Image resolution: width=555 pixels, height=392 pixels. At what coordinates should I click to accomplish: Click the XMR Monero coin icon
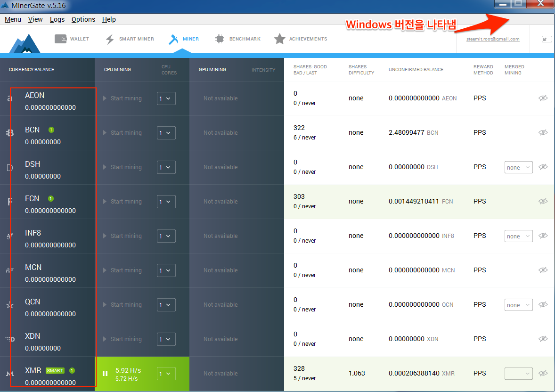click(x=10, y=373)
